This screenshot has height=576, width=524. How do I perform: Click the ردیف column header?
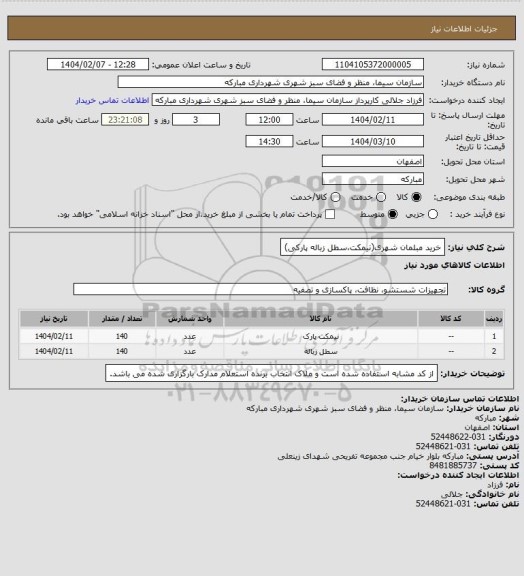(494, 319)
